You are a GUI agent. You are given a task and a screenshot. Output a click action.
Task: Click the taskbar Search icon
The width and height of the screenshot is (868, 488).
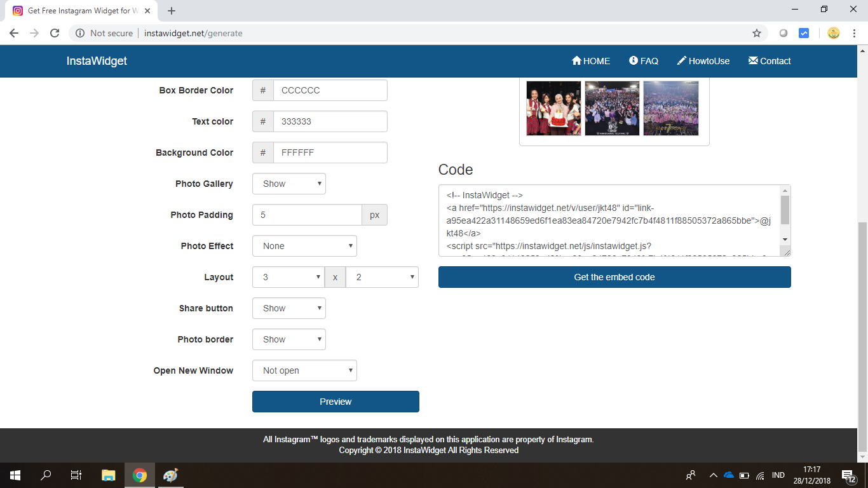click(x=46, y=475)
